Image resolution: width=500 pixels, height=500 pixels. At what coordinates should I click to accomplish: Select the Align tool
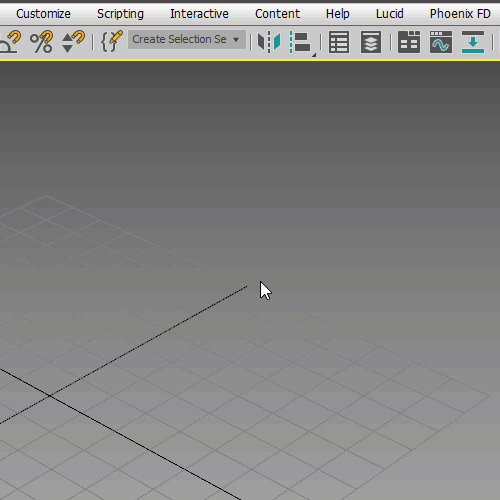(x=300, y=42)
